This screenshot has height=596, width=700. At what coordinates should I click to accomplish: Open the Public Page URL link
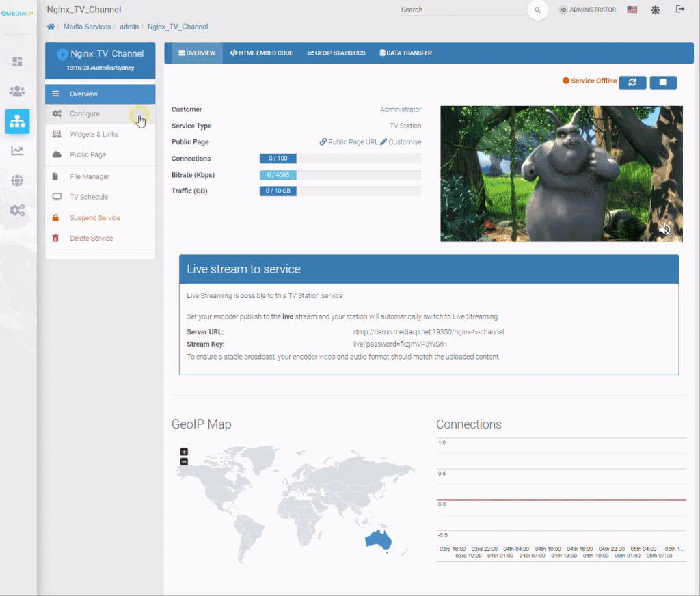click(353, 142)
